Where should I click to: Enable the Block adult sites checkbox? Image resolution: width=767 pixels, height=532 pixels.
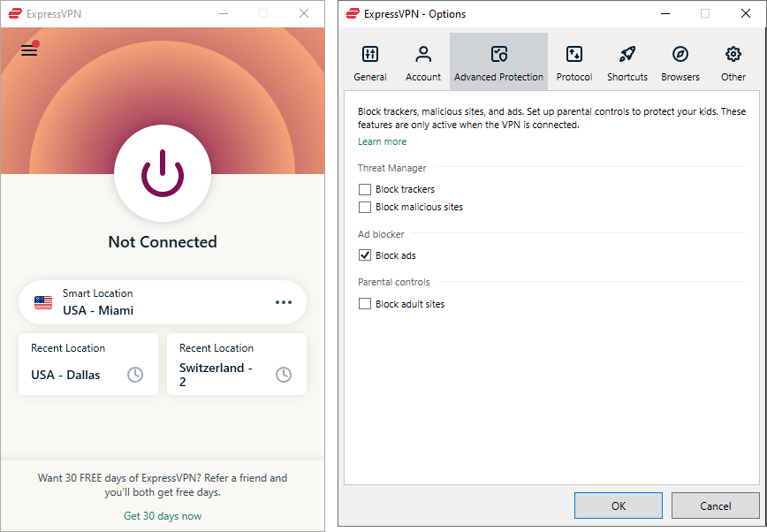(x=364, y=304)
